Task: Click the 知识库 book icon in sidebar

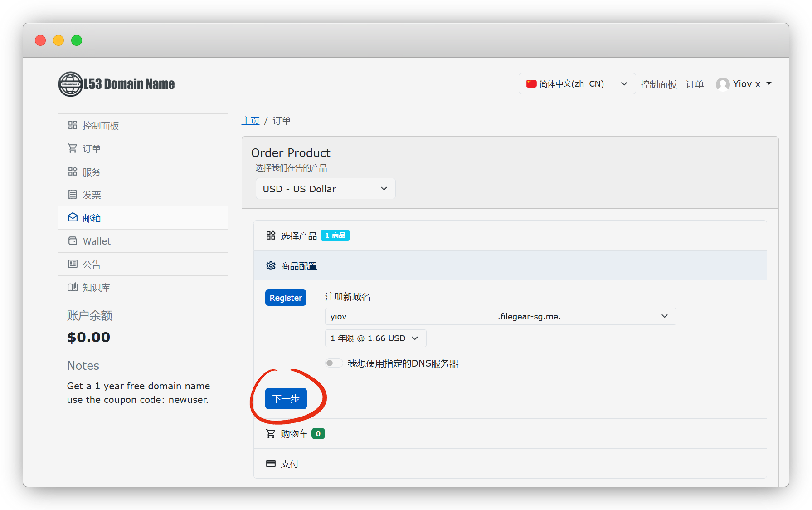Action: (x=73, y=287)
